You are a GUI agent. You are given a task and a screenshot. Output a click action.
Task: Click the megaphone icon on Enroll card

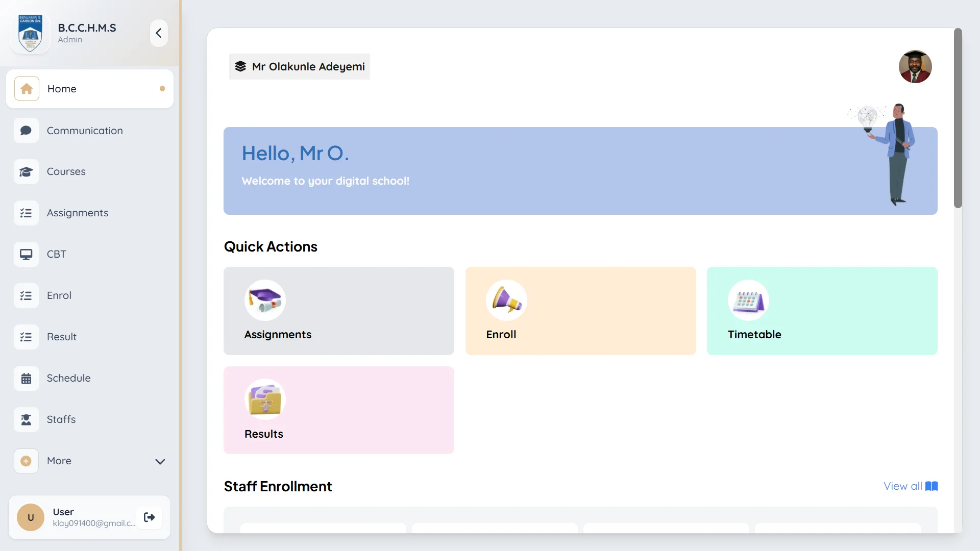(506, 300)
